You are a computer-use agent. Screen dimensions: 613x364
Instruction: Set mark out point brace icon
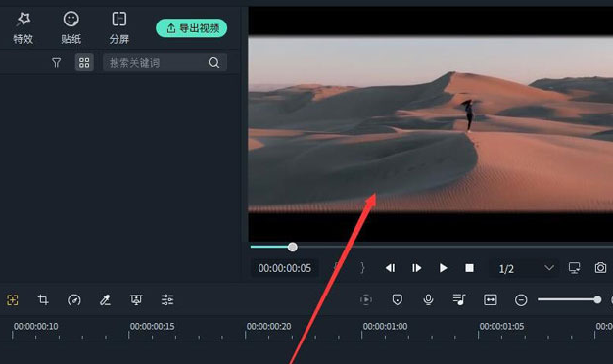362,268
